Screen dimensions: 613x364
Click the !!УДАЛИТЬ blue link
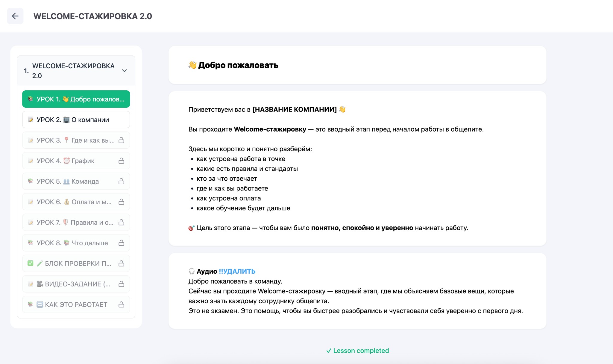click(x=237, y=271)
